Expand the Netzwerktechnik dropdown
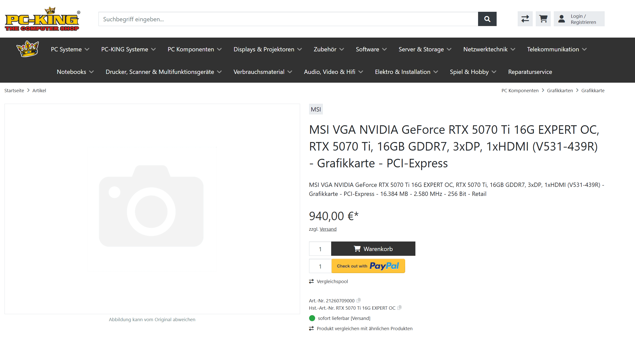 coord(489,49)
